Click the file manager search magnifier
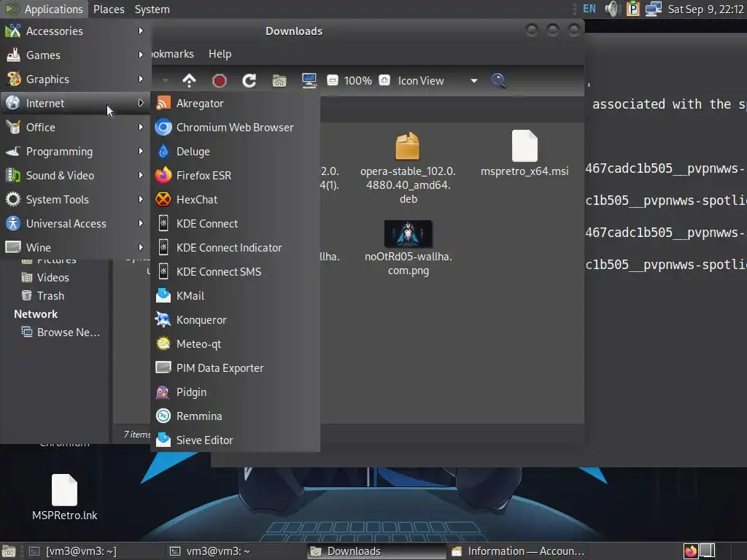This screenshot has width=747, height=560. 498,80
